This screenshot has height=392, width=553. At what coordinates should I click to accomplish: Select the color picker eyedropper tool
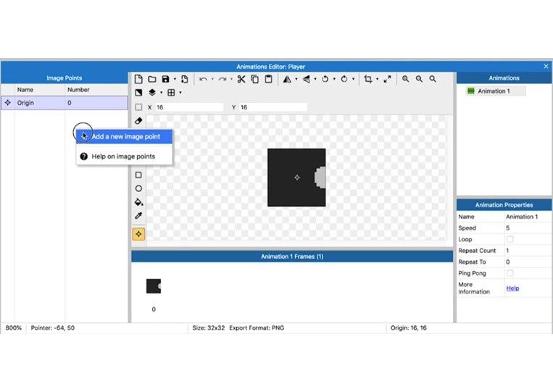click(x=138, y=216)
